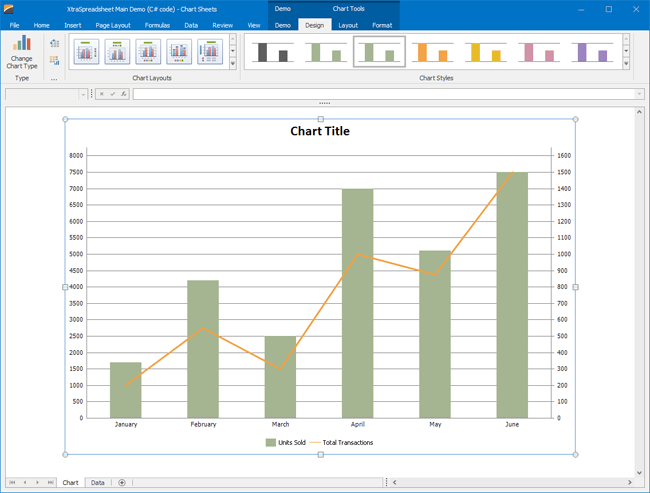This screenshot has width=650, height=493.
Task: Jump to first sheet using navigation arrow
Action: pos(12,483)
